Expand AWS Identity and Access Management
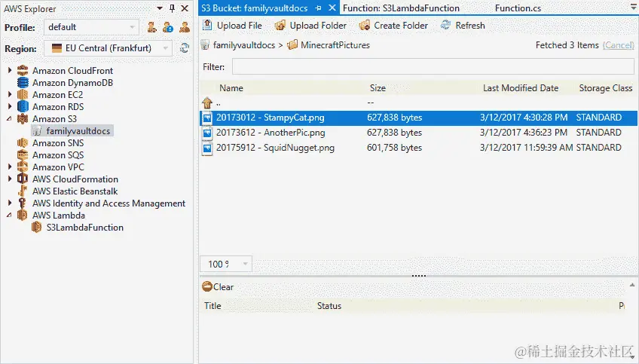The width and height of the screenshot is (639, 364). point(9,203)
